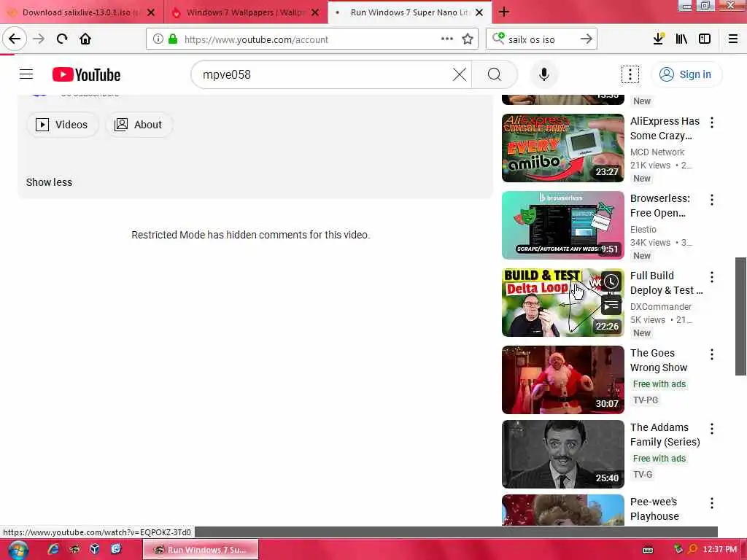Click Run Windows 7 Su... taskbar button
This screenshot has height=560, width=747.
[201, 550]
